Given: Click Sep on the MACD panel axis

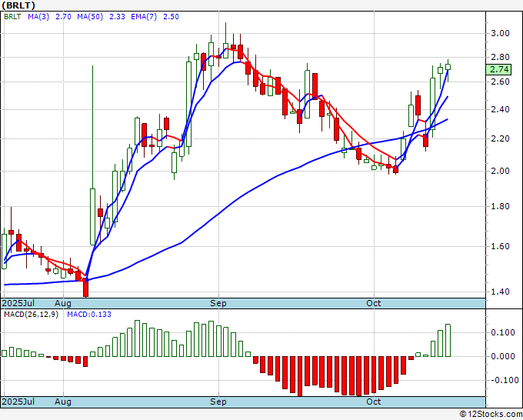Looking at the screenshot, I should pyautogui.click(x=218, y=402).
